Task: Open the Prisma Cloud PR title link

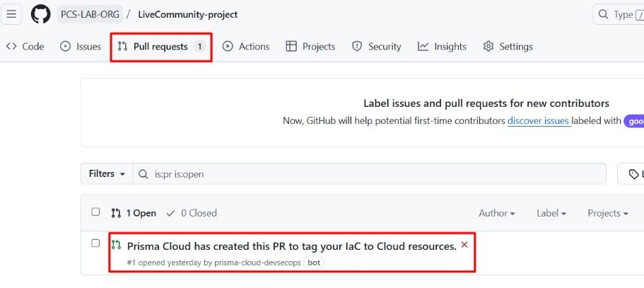Action: pos(291,246)
